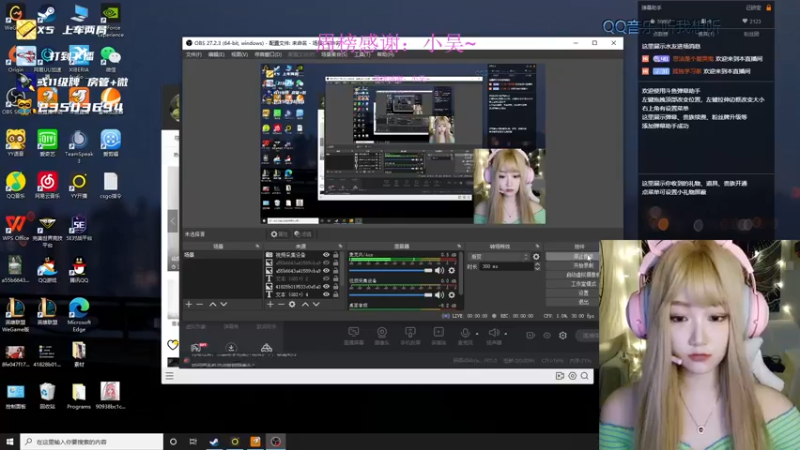
Task: Click 摄像头 camera icon in streaming companion
Action: click(382, 332)
